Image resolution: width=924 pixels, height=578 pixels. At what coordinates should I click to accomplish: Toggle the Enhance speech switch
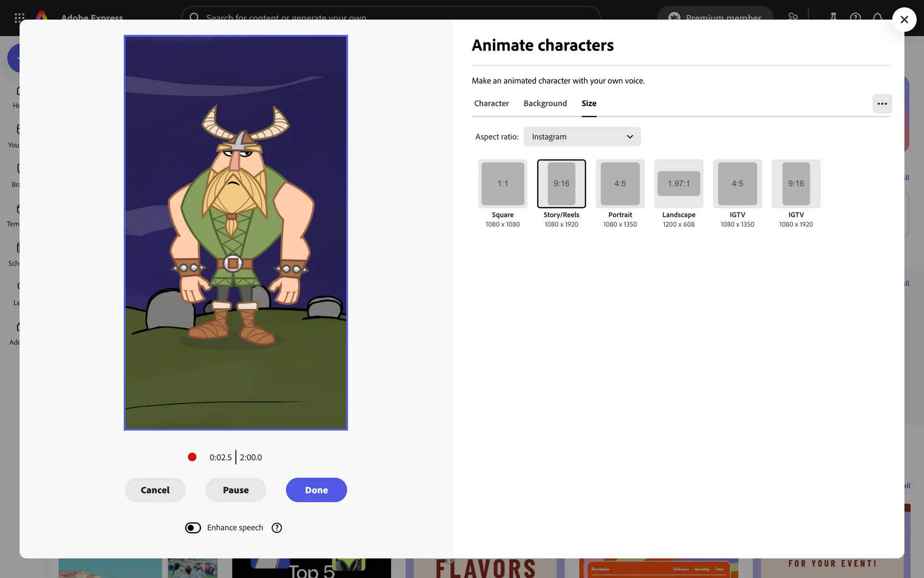tap(193, 528)
